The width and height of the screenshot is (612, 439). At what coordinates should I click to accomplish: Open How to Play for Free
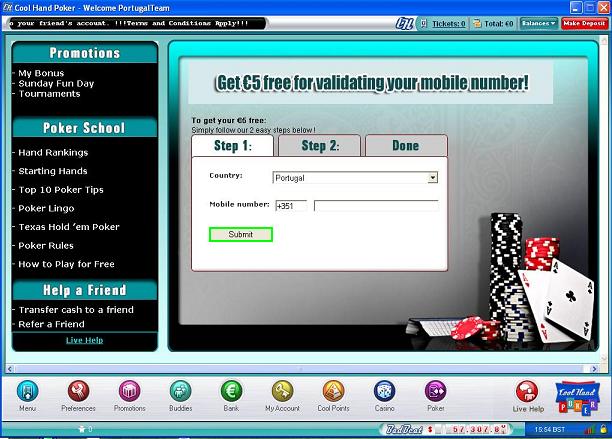[x=66, y=264]
